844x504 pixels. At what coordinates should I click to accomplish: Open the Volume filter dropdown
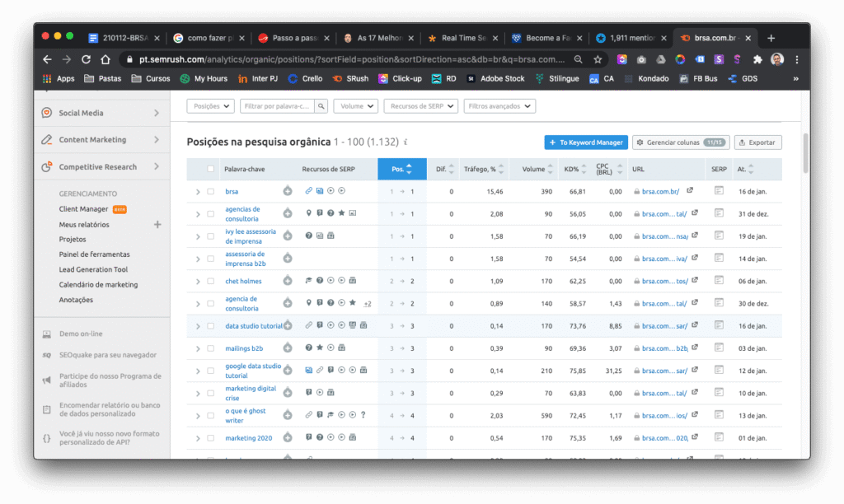(x=356, y=106)
